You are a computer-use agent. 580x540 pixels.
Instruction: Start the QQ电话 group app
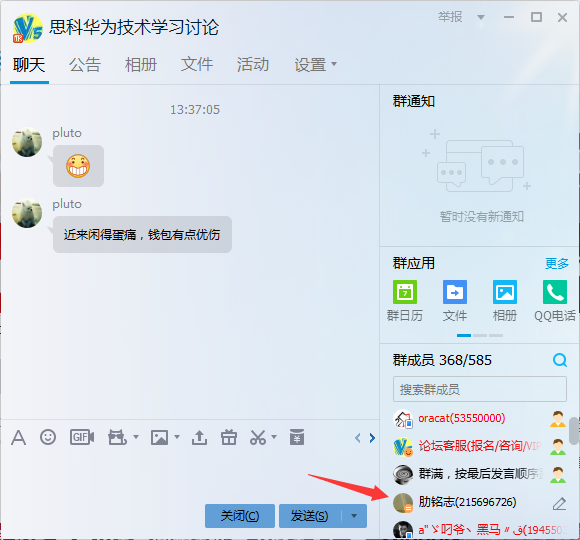555,292
